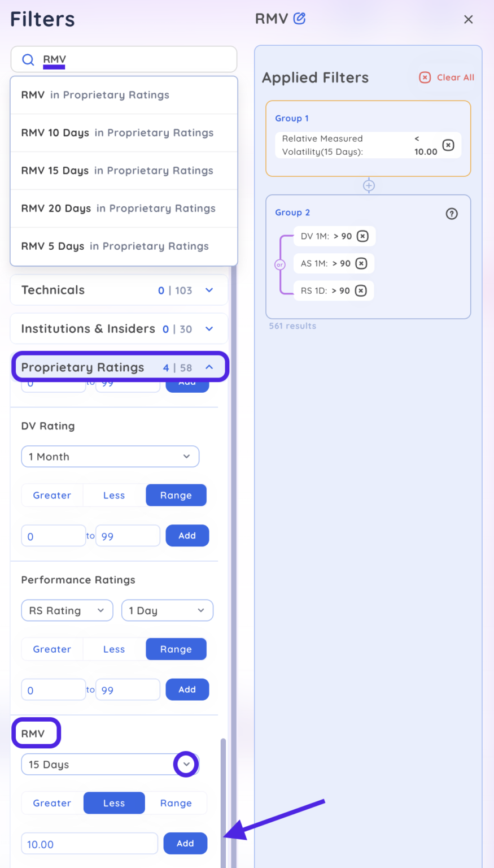Click the edit pencil icon beside RMV title

pyautogui.click(x=300, y=19)
